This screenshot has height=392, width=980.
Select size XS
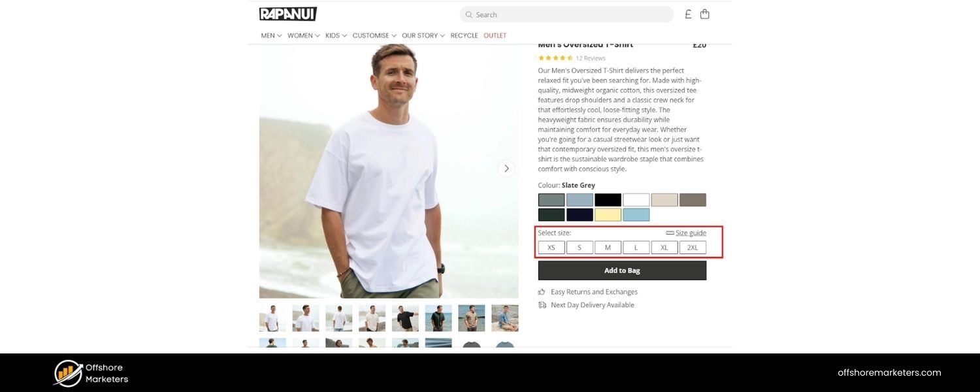[x=551, y=248]
